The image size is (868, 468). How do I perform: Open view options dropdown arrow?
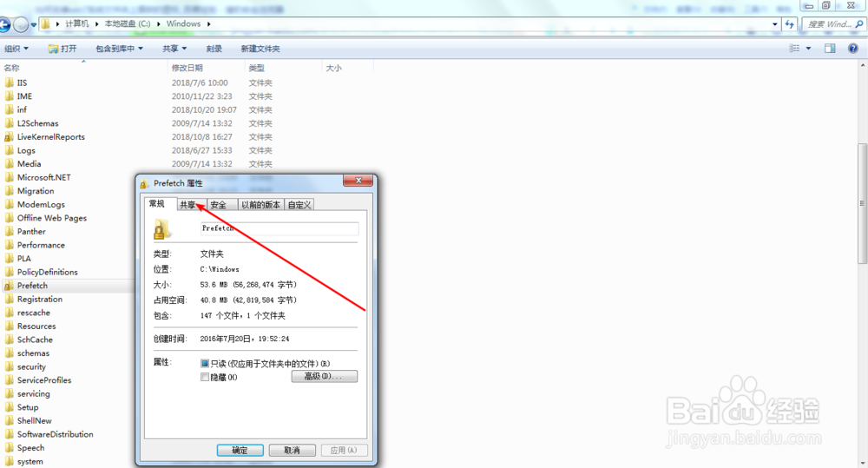pyautogui.click(x=808, y=49)
